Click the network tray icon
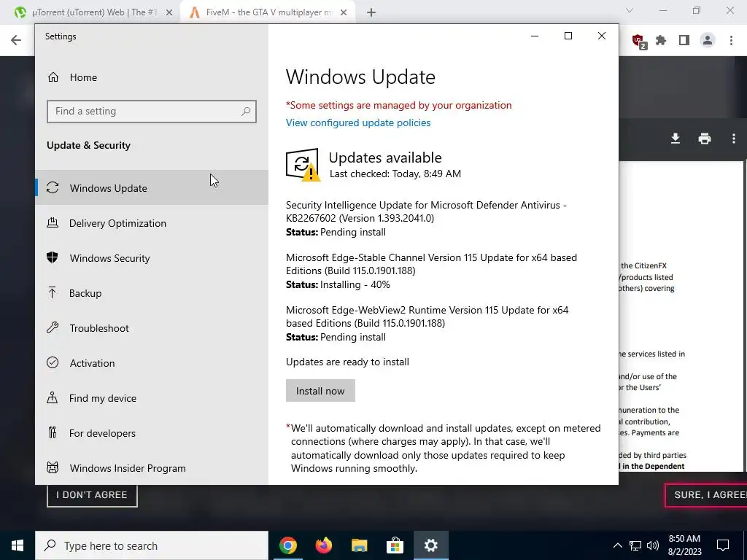The height and width of the screenshot is (560, 747). point(635,545)
